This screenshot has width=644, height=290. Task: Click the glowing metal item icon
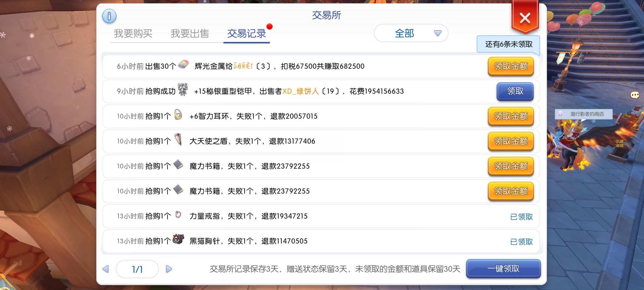184,65
